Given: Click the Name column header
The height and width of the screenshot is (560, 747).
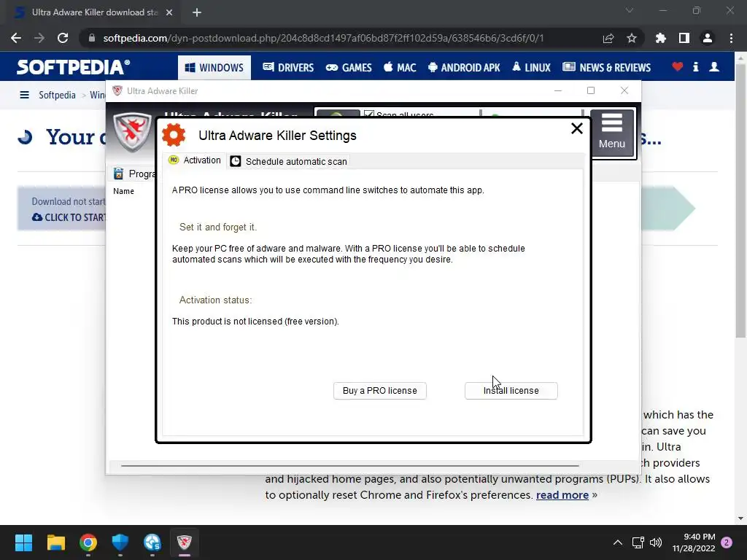Looking at the screenshot, I should pos(123,191).
